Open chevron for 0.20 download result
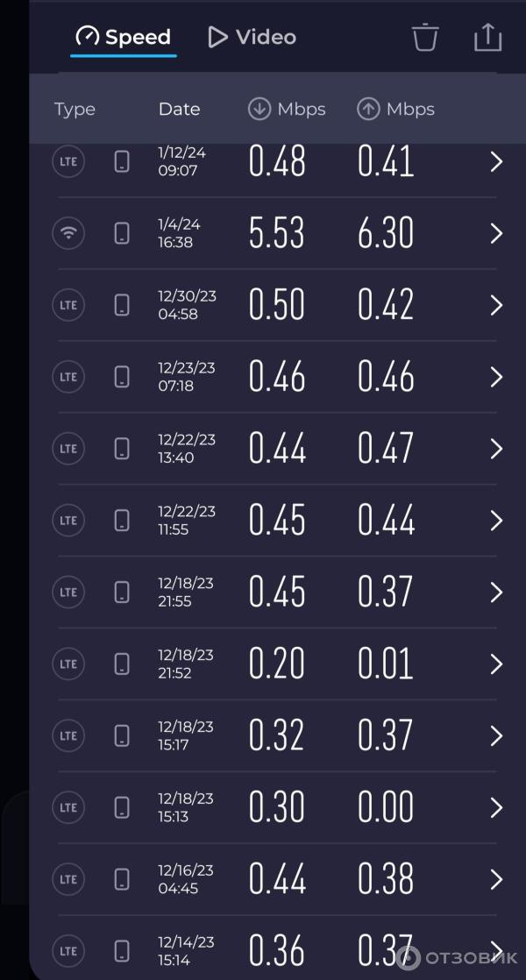 pos(496,664)
